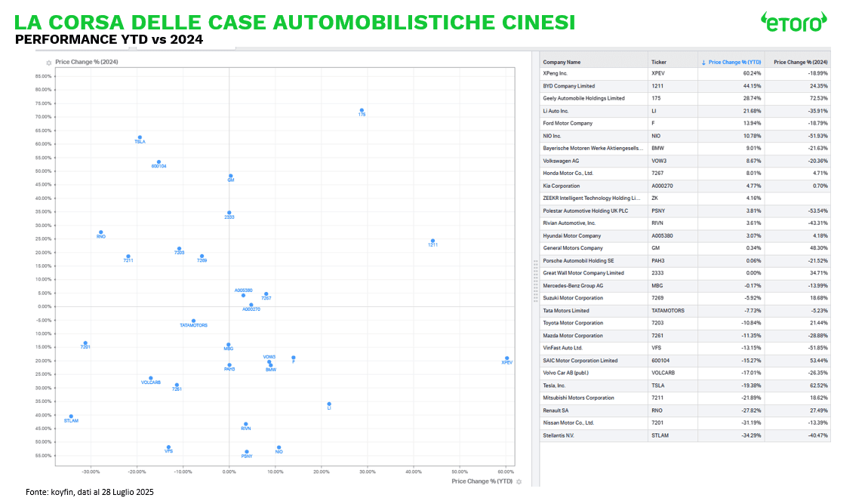Viewport: 868px width, 504px height.
Task: Select 'Volkswagen AG' row
Action: pos(685,161)
